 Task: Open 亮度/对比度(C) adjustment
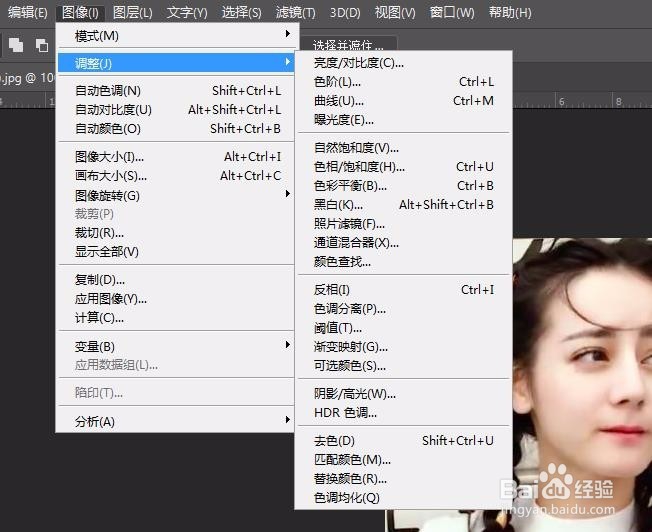pos(403,63)
